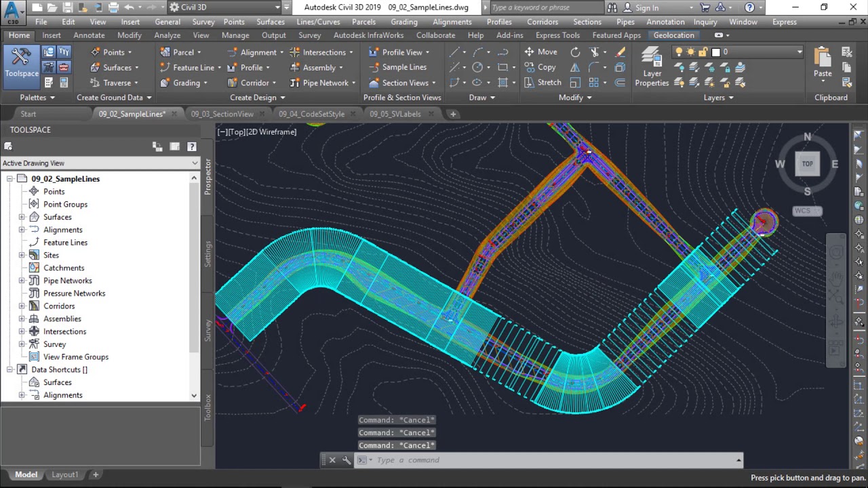Click the Sample Lines tool
Image resolution: width=868 pixels, height=488 pixels.
point(398,68)
